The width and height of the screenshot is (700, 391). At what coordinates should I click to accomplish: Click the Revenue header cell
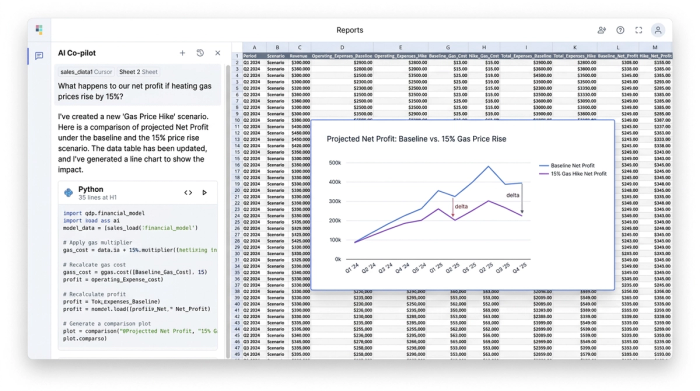click(x=300, y=56)
